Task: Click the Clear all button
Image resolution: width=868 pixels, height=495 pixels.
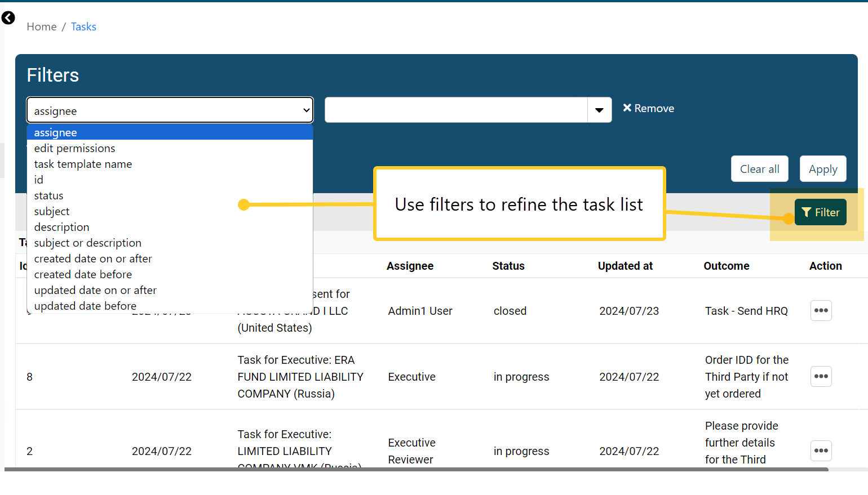Action: [x=759, y=168]
